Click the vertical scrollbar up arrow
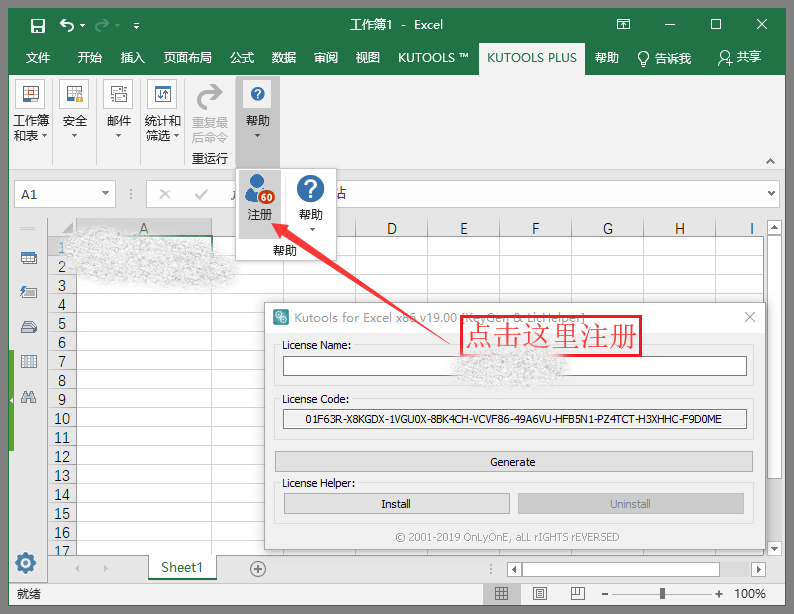Screen dimensions: 794x614 (x=774, y=227)
